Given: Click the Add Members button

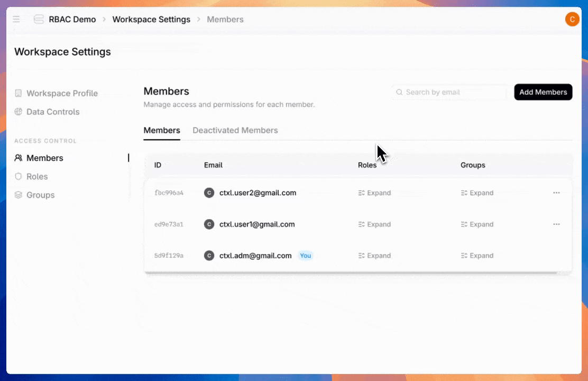Looking at the screenshot, I should pyautogui.click(x=543, y=92).
